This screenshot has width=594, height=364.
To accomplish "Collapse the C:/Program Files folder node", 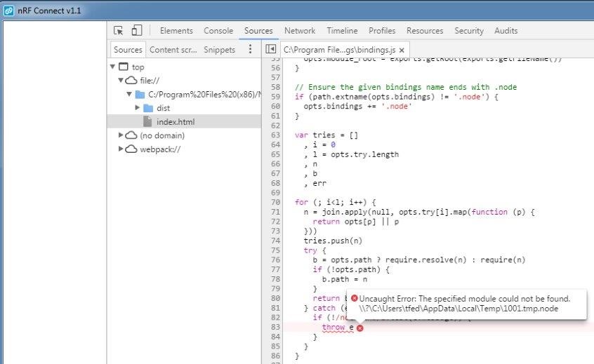I will pyautogui.click(x=129, y=94).
